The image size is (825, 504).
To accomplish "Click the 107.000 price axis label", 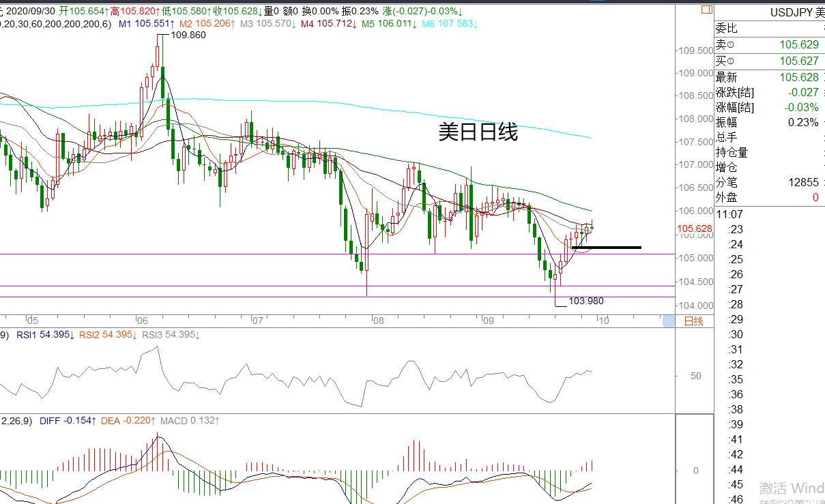I will [695, 164].
